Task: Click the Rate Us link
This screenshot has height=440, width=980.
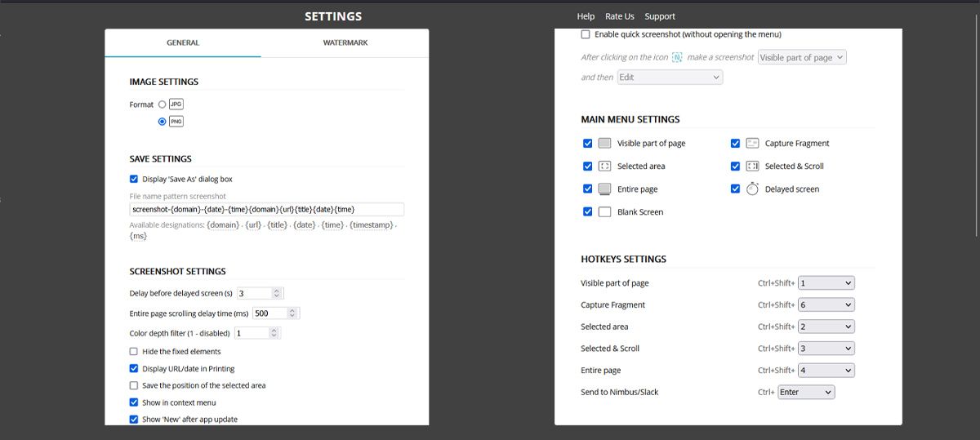Action: (619, 16)
